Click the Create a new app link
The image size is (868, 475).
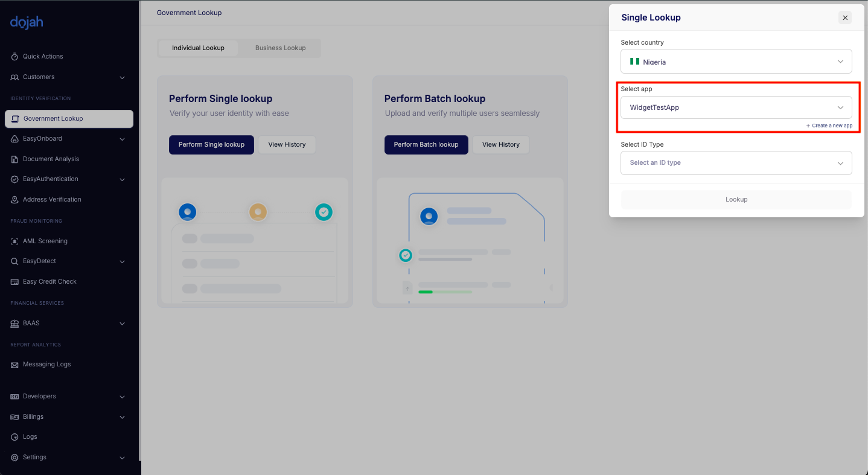[x=829, y=126]
